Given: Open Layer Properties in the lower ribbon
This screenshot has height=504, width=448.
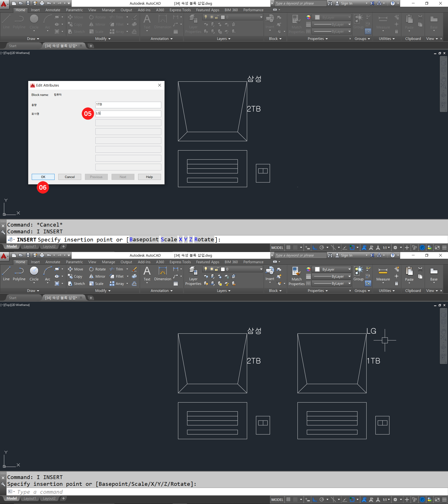Looking at the screenshot, I should pos(193,276).
